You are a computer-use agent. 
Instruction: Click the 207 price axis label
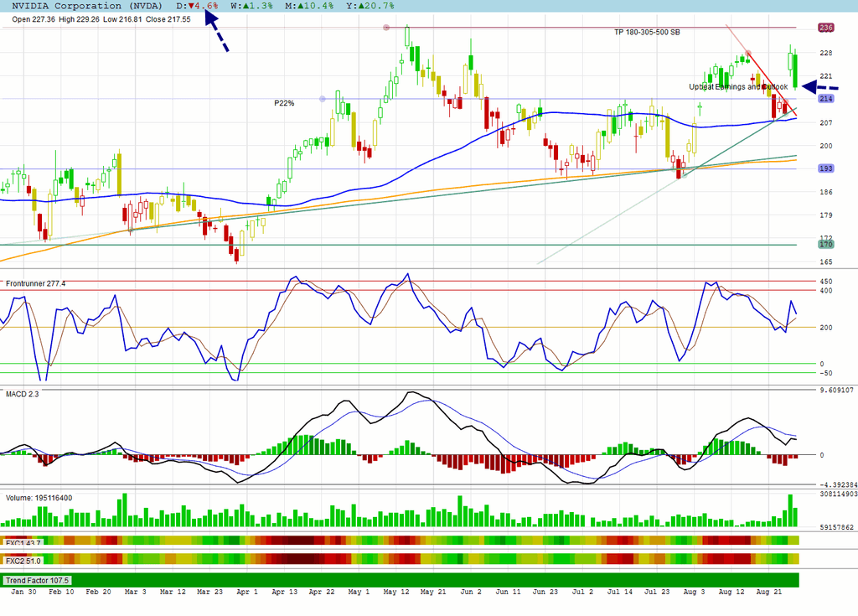(825, 122)
